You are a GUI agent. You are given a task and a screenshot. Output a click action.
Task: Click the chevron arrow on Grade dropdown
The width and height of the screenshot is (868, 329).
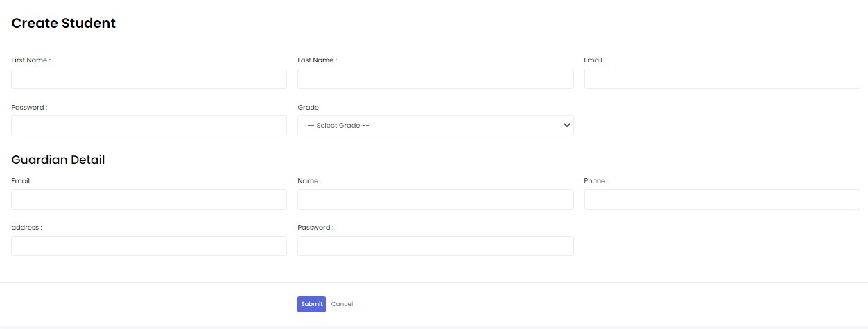click(566, 125)
